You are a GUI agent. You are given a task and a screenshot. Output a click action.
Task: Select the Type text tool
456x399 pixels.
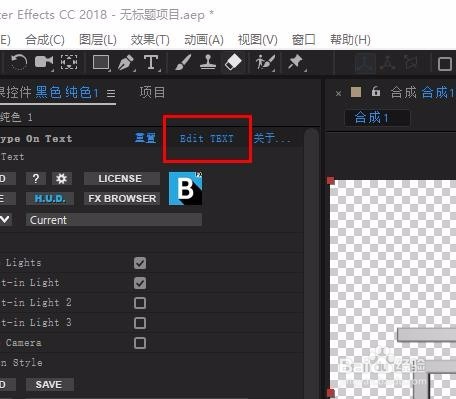click(151, 62)
